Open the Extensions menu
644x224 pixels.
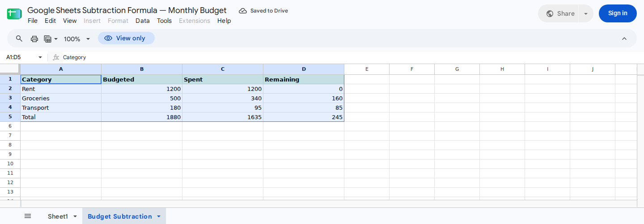pyautogui.click(x=195, y=21)
